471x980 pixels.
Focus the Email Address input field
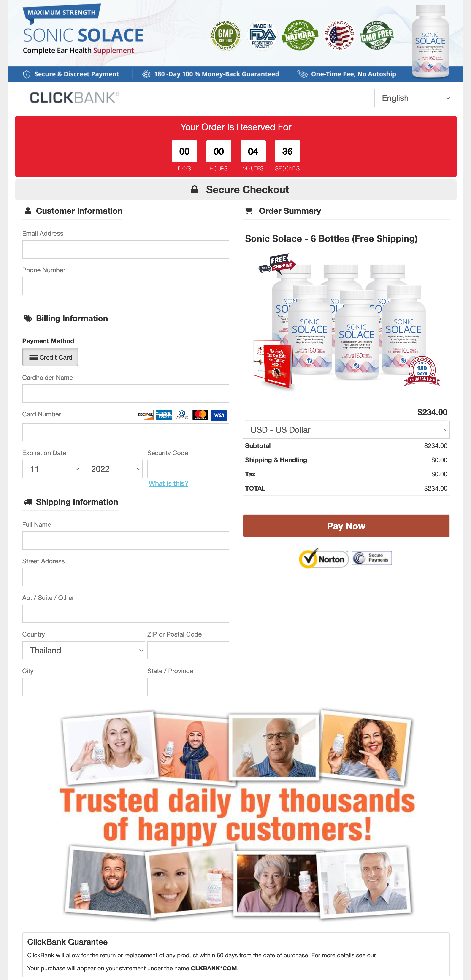point(126,249)
